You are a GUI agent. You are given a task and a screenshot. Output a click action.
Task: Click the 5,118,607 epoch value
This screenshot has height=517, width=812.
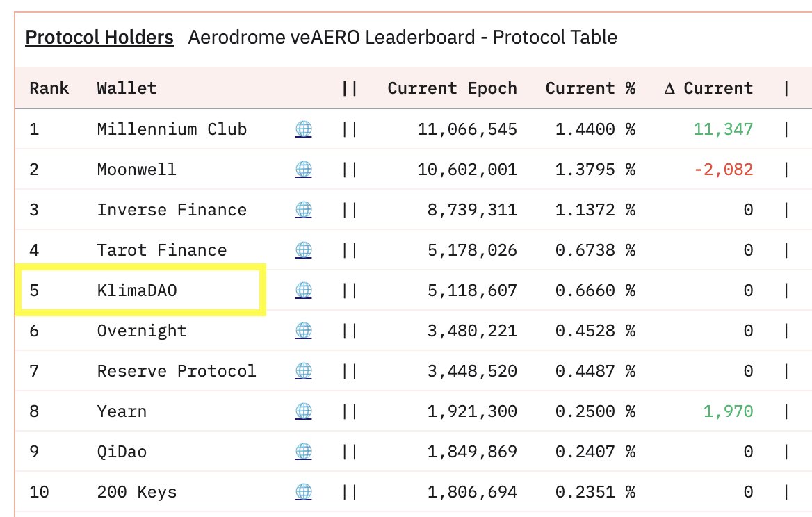coord(472,291)
